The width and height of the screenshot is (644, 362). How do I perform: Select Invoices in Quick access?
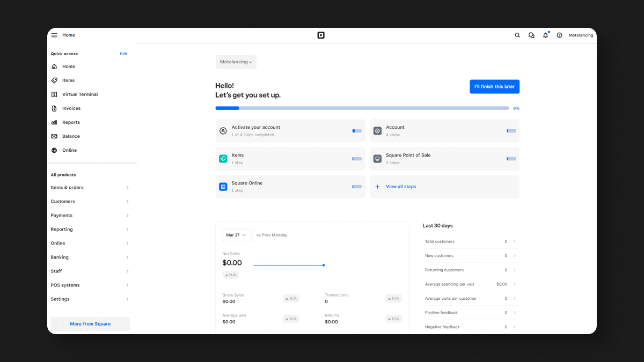coord(71,108)
